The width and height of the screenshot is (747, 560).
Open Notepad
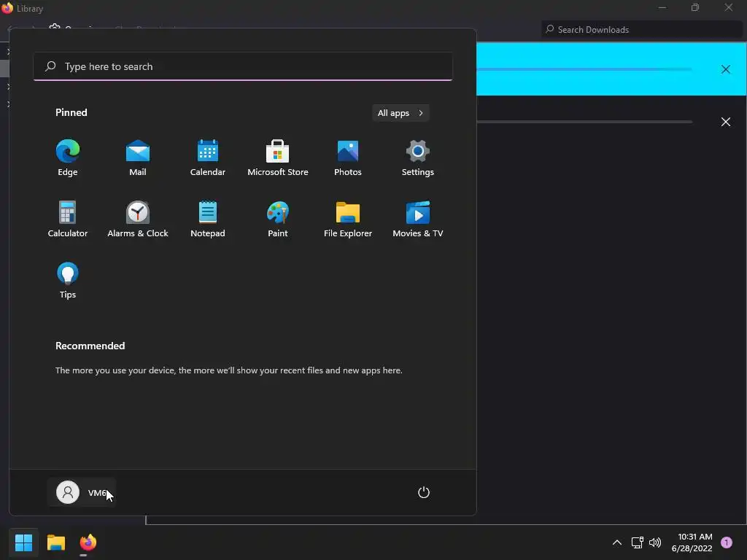[208, 219]
